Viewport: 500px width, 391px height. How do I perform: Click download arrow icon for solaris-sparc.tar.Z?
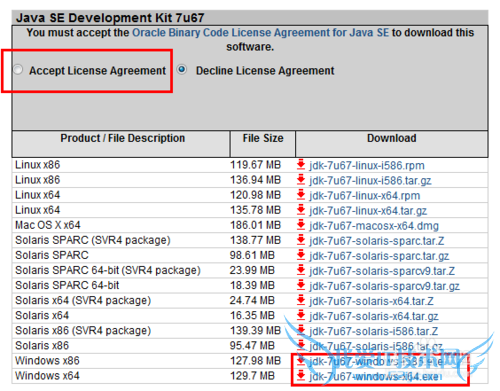click(301, 240)
